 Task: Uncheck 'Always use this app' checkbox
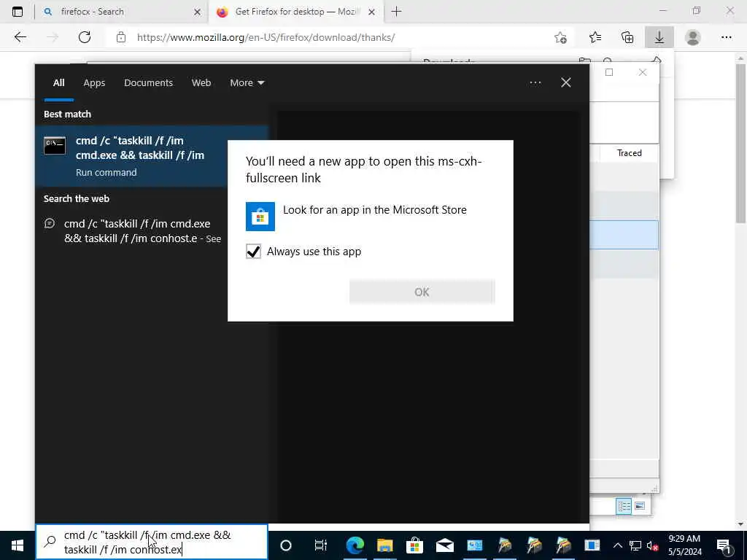point(253,252)
